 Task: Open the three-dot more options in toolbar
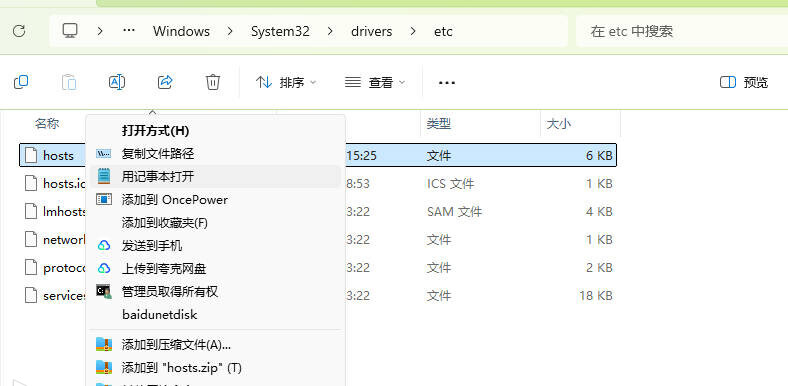(447, 82)
